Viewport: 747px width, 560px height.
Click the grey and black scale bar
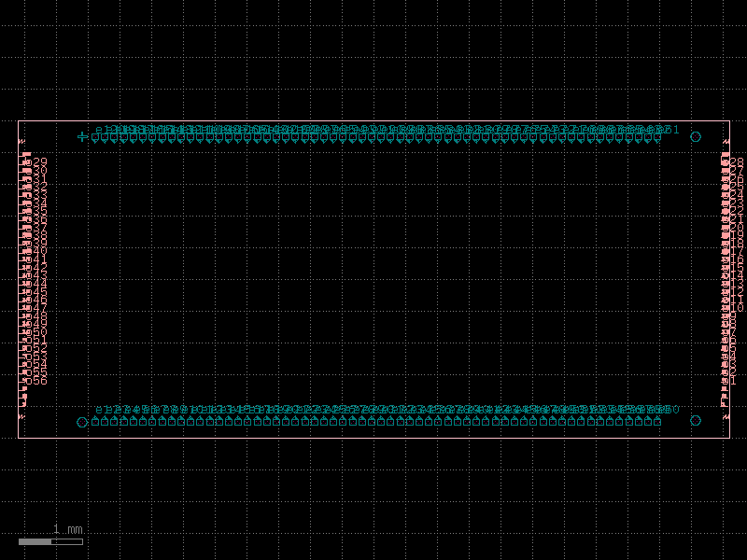(50, 541)
